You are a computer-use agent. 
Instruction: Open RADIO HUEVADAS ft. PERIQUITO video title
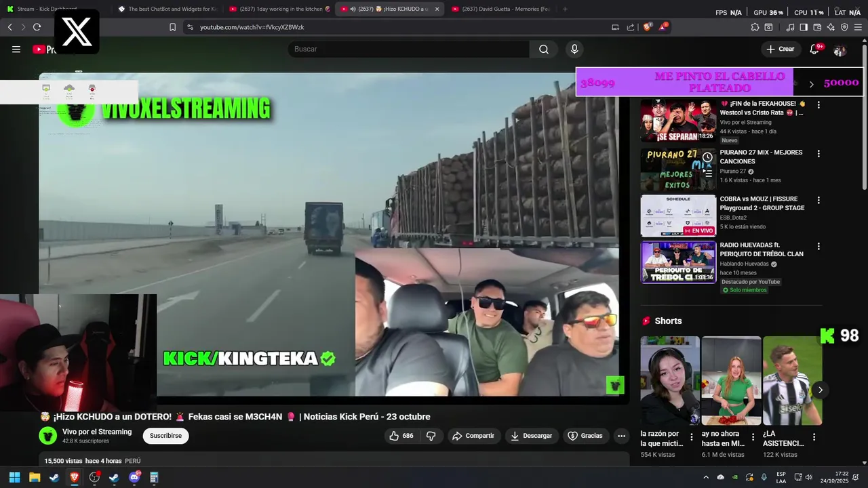[x=762, y=249]
